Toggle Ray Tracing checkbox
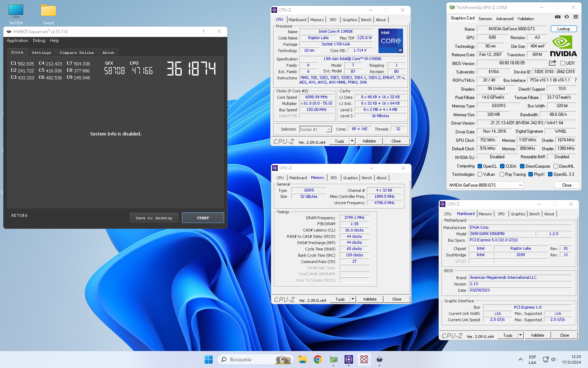The height and width of the screenshot is (368, 588). (502, 174)
